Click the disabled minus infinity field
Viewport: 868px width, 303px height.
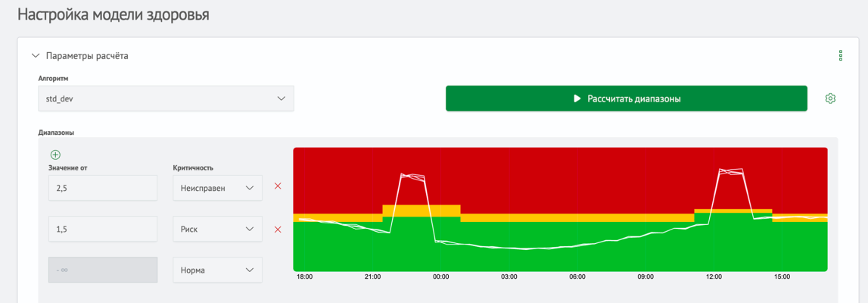click(x=103, y=270)
